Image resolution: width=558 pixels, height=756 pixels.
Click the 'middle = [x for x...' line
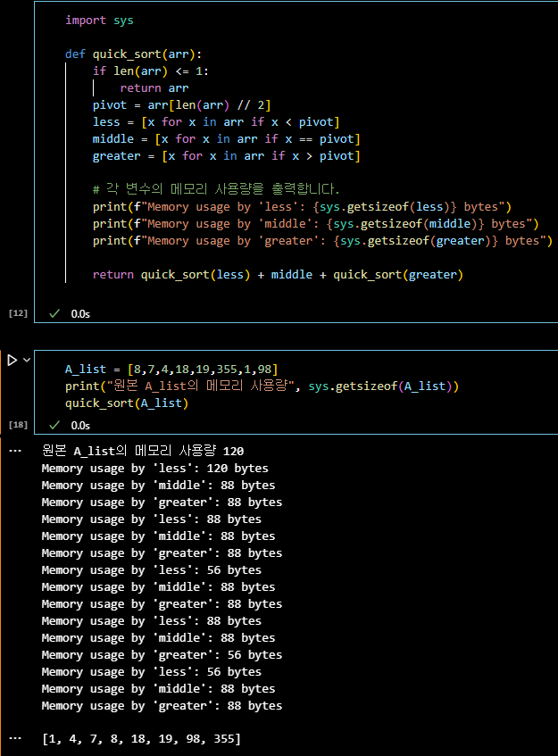click(227, 139)
